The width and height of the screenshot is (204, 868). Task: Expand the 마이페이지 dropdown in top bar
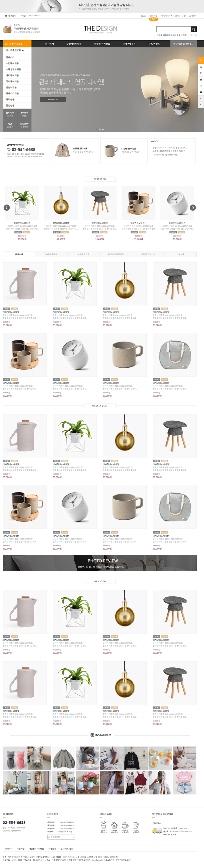click(166, 16)
